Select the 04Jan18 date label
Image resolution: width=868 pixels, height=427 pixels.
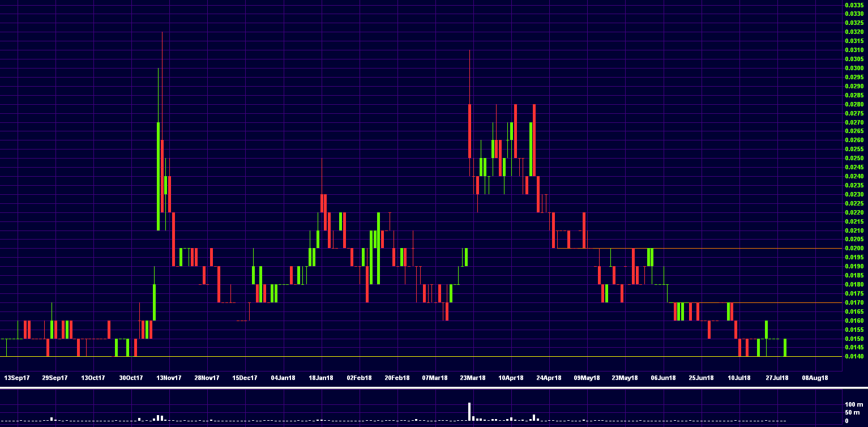click(x=283, y=378)
